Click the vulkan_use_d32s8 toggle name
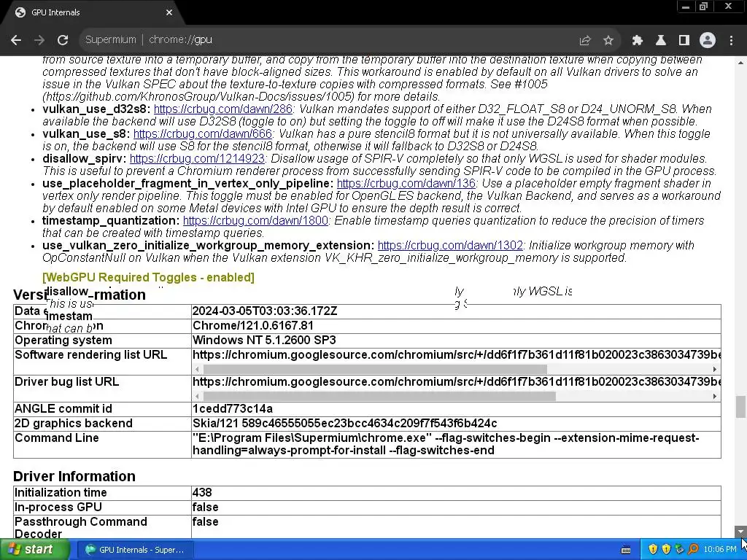The height and width of the screenshot is (560, 747). click(x=96, y=109)
